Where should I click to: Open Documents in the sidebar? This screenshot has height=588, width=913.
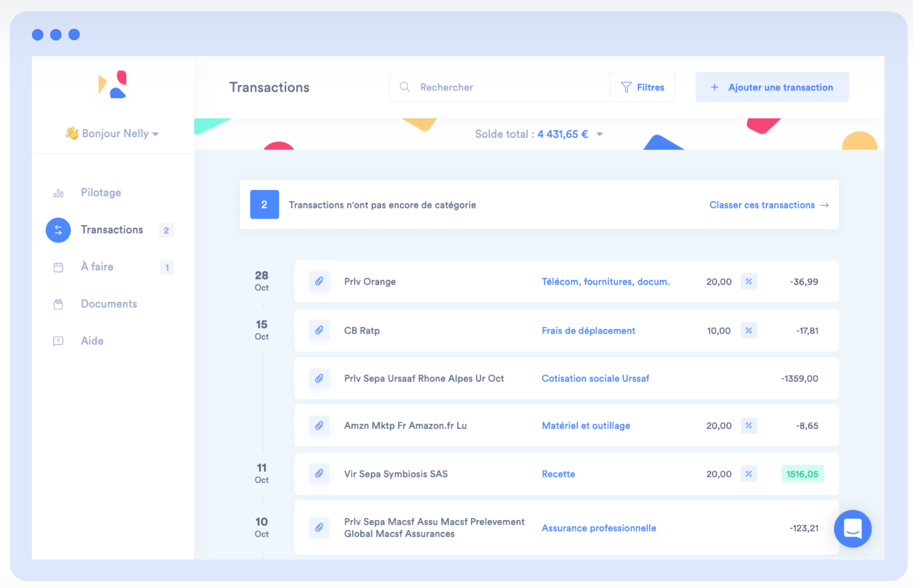click(x=109, y=304)
